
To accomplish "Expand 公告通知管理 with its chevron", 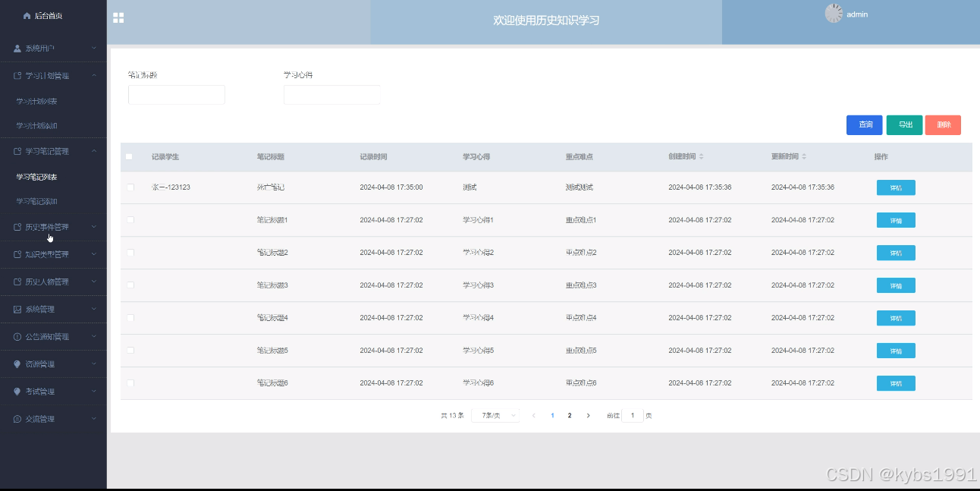I will coord(93,336).
